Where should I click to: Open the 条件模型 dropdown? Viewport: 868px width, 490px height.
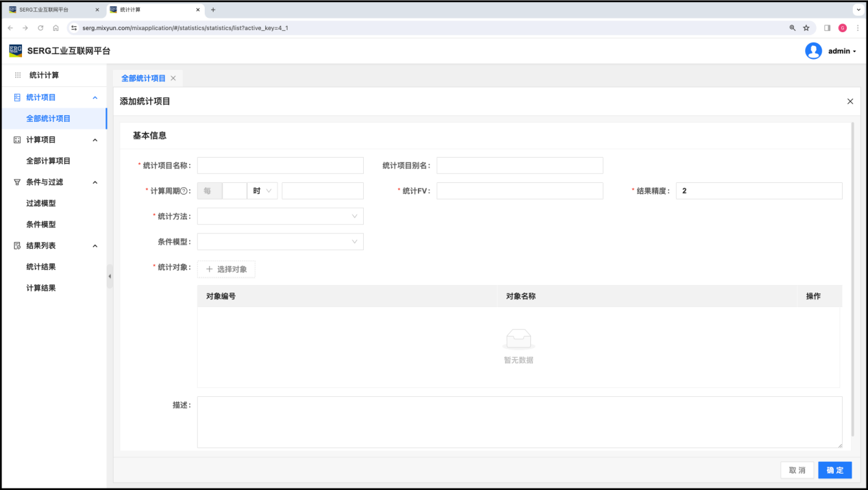coord(280,242)
